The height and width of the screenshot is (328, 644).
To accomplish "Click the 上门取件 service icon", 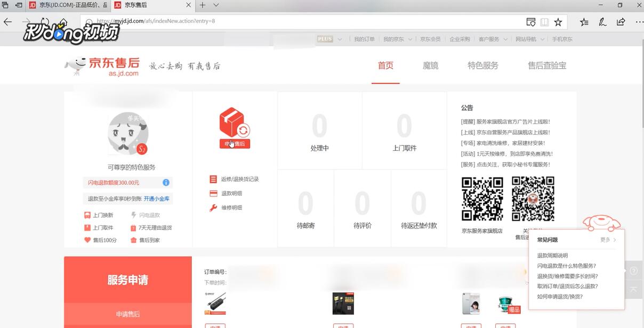I will pyautogui.click(x=87, y=227).
